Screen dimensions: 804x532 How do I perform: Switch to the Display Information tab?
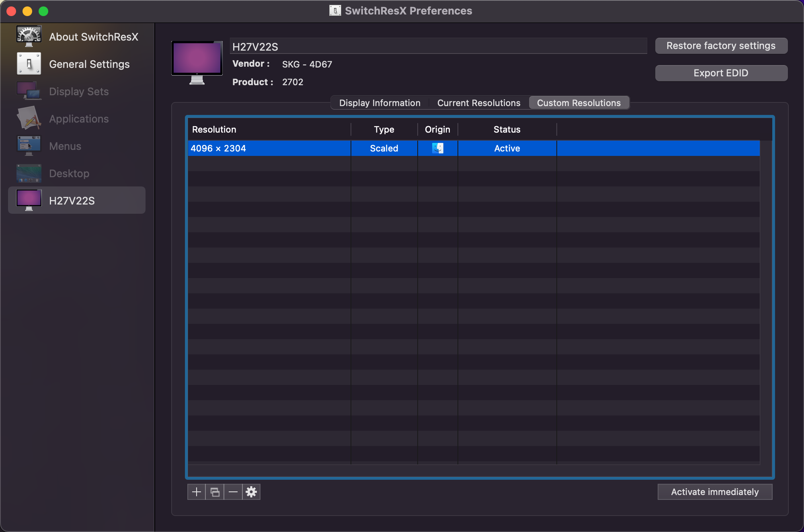[379, 103]
